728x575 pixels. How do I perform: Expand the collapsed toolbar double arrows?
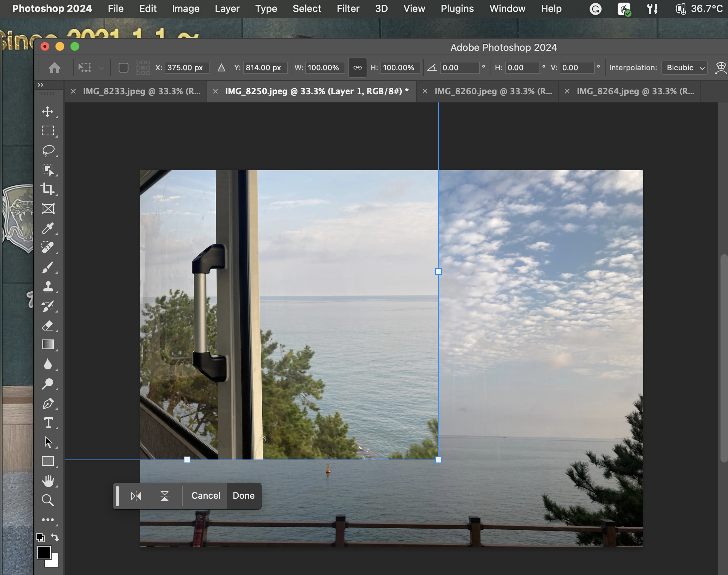tap(40, 85)
